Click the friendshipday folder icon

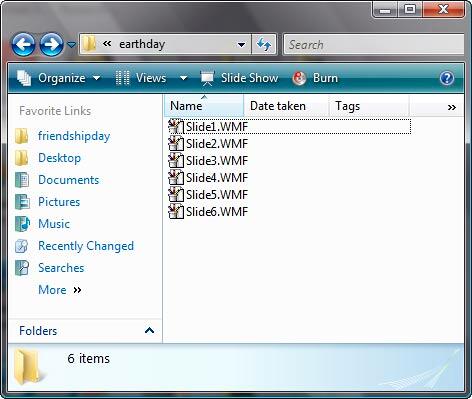pos(22,136)
